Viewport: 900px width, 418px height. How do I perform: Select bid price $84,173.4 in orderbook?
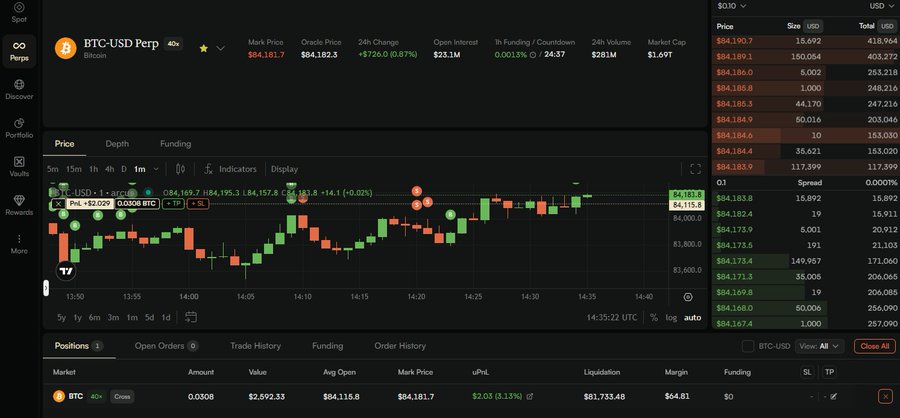tap(734, 261)
